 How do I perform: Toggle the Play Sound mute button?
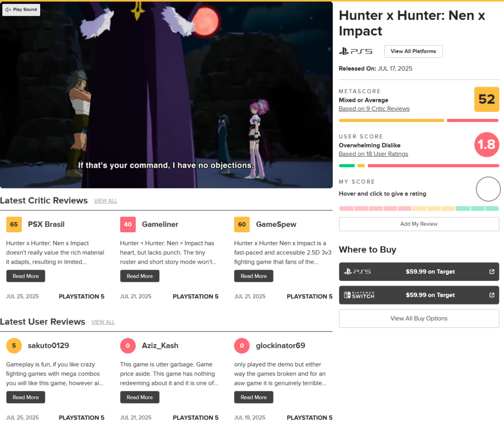coord(21,10)
